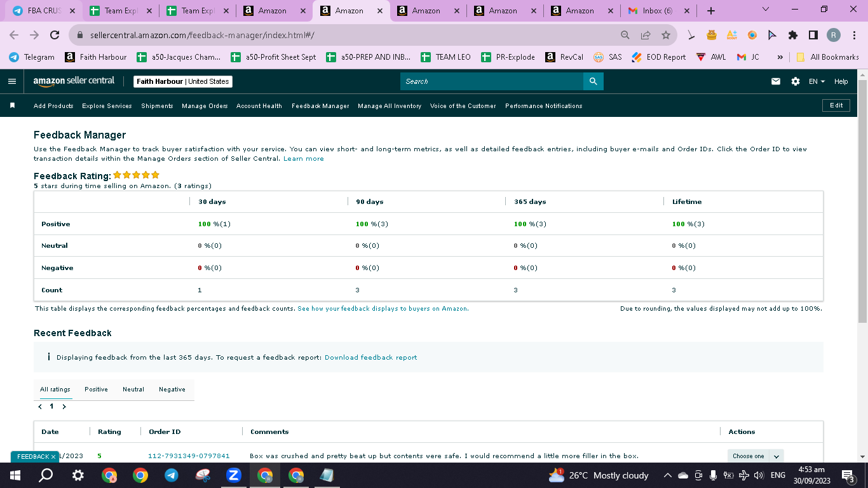Open the messages envelope icon

coord(776,81)
